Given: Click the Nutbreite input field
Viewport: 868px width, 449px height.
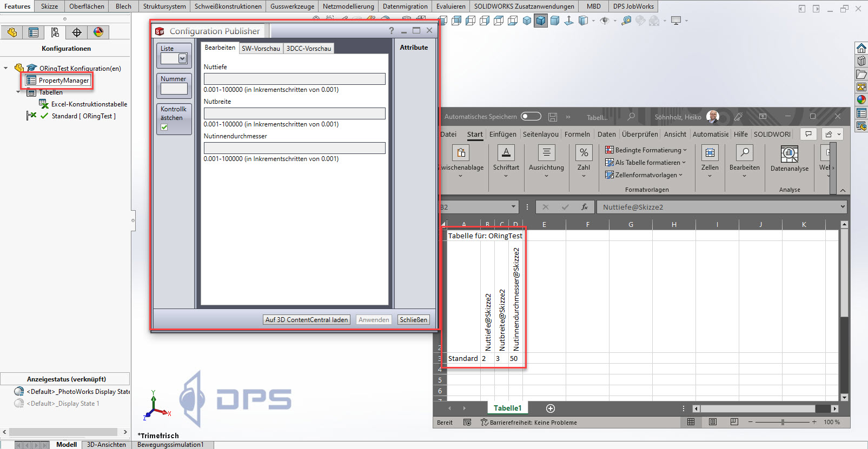Looking at the screenshot, I should click(294, 113).
